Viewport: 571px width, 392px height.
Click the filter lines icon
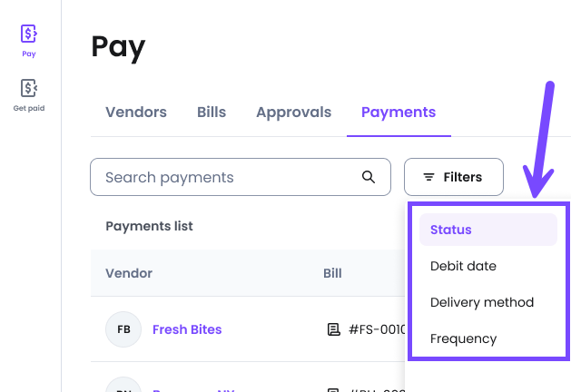429,178
